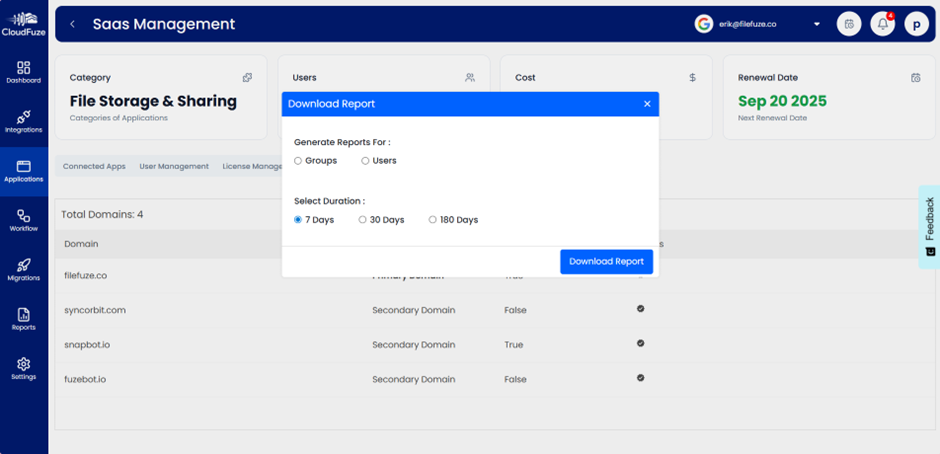Click the Cost card dollar icon
The image size is (940, 454).
pos(692,77)
